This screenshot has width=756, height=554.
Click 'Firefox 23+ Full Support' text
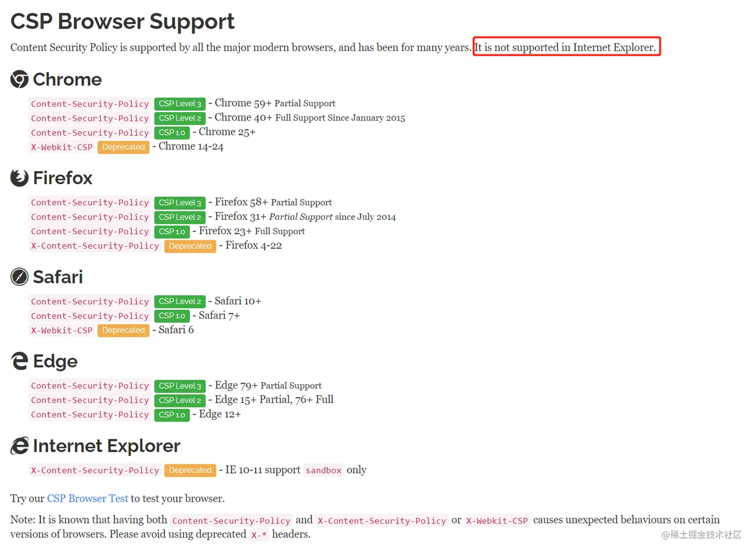(x=251, y=231)
